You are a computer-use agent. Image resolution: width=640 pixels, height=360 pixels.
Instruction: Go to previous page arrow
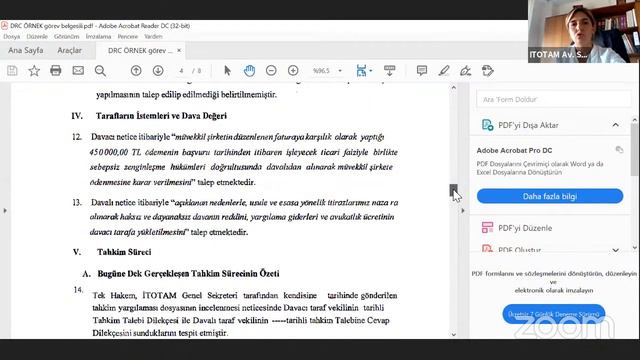tap(136, 71)
